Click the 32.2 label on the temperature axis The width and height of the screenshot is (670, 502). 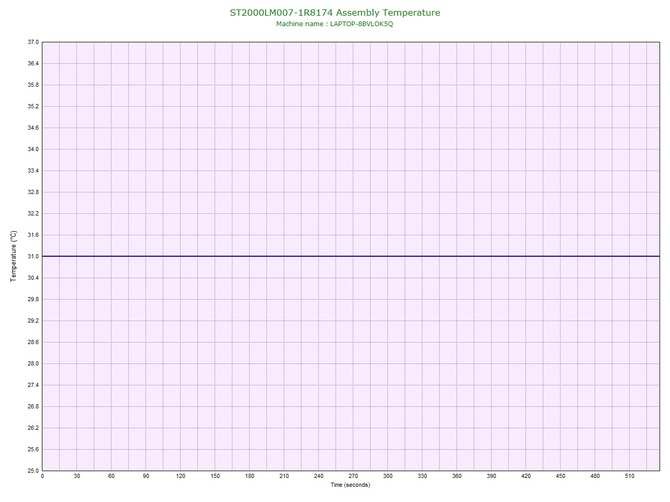click(x=32, y=213)
